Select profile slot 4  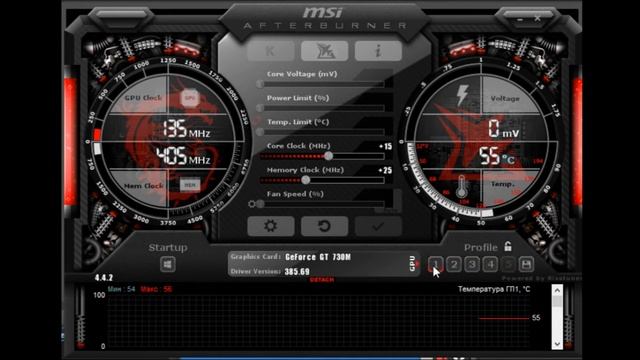coord(491,264)
